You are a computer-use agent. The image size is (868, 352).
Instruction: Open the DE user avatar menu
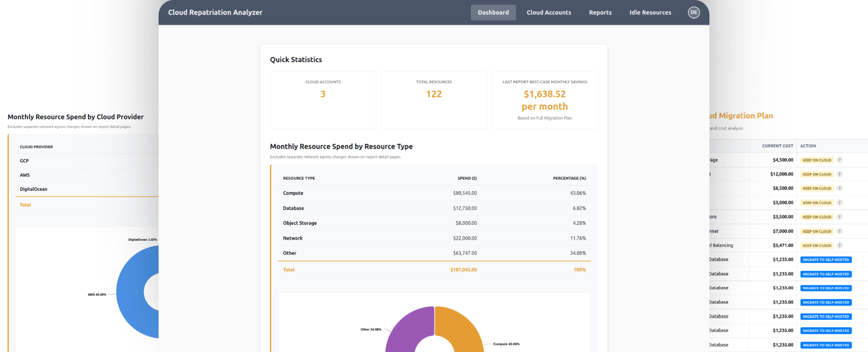click(694, 13)
